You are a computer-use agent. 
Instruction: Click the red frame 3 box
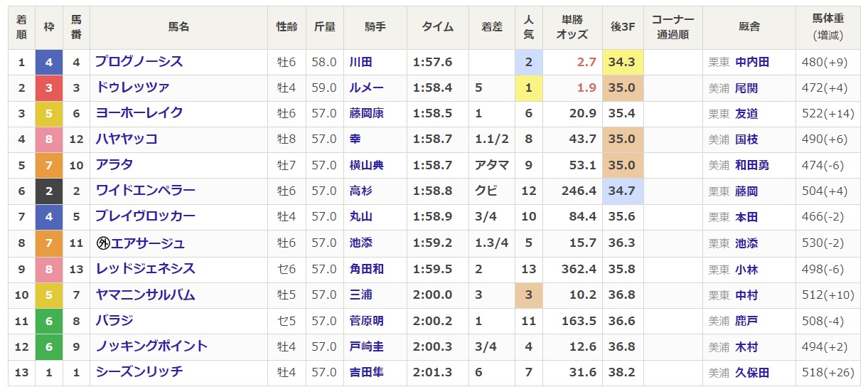click(x=48, y=88)
